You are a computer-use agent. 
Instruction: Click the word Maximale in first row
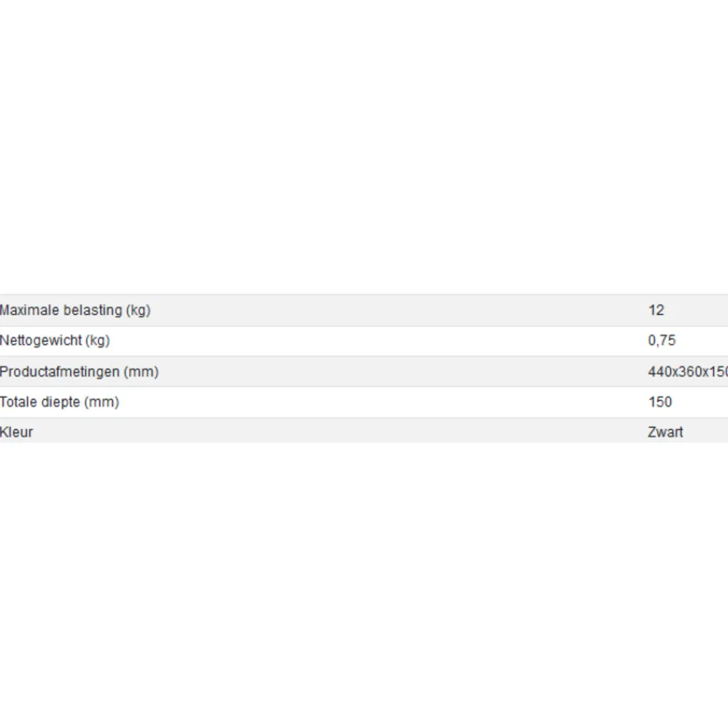point(30,310)
